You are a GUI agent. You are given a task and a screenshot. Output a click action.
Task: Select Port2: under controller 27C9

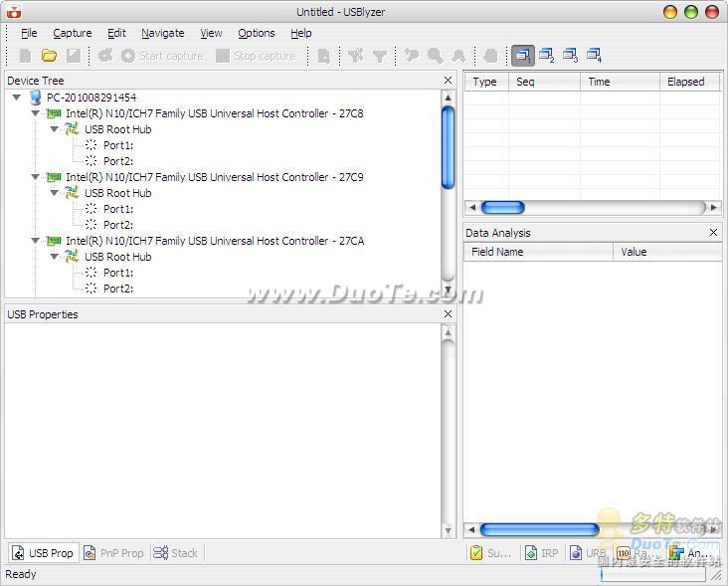pyautogui.click(x=118, y=225)
